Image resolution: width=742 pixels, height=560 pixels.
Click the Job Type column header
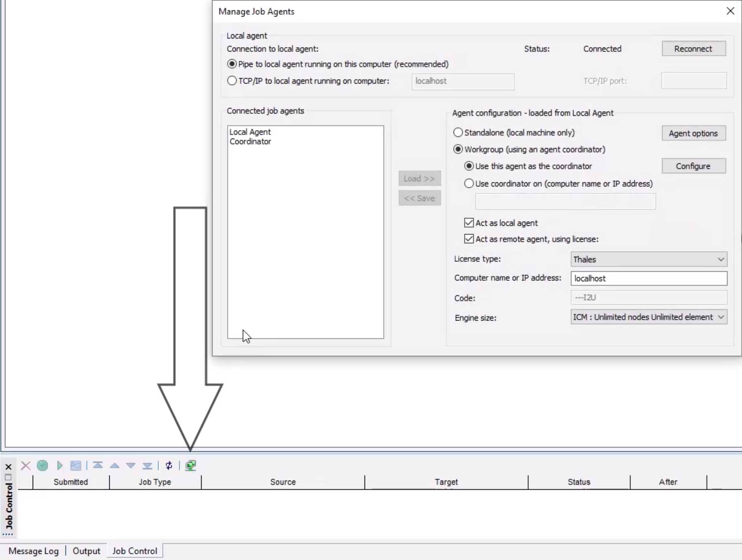(155, 482)
